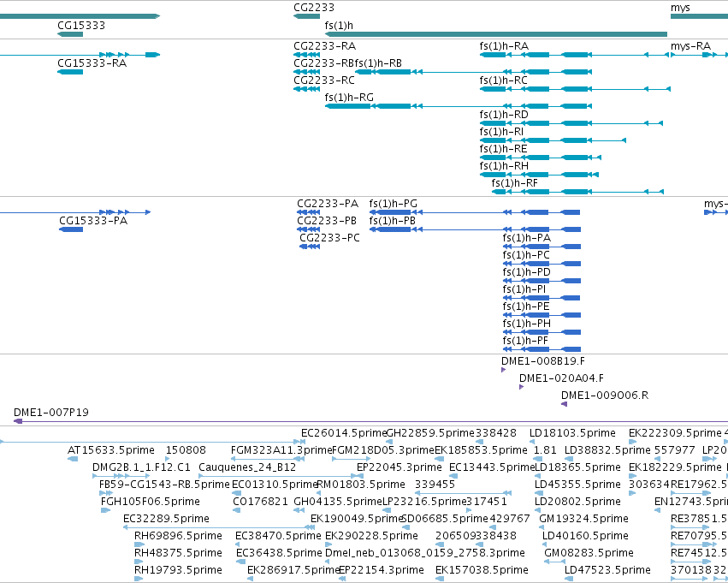Select the fs(1)h-PF protein label

[525, 342]
